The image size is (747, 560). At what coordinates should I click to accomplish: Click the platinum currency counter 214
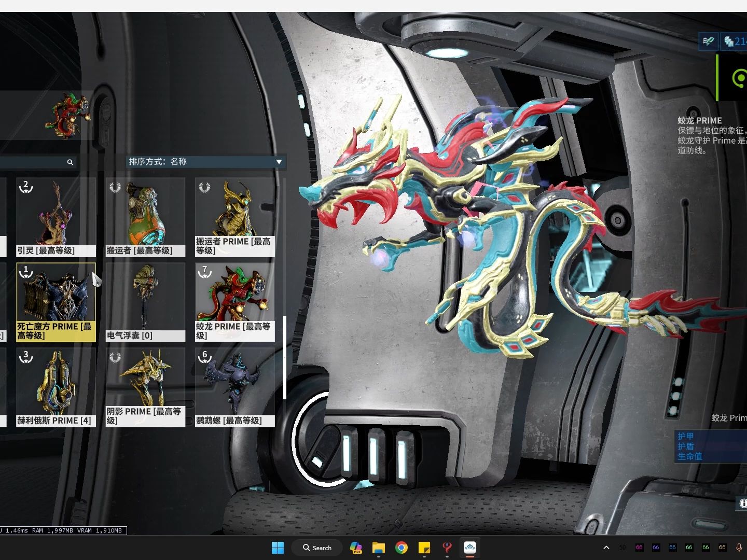click(x=735, y=41)
